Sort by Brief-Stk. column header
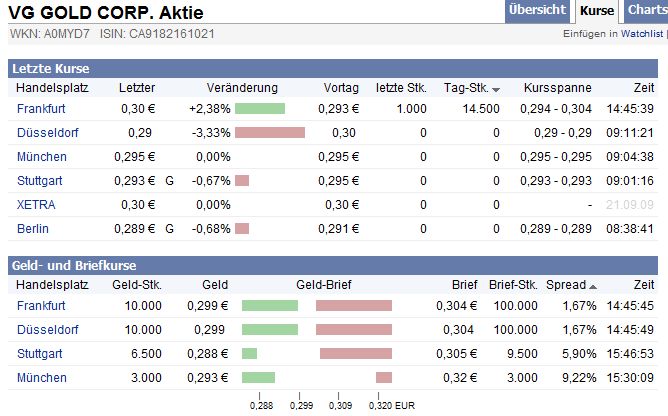The width and height of the screenshot is (668, 416). [513, 285]
